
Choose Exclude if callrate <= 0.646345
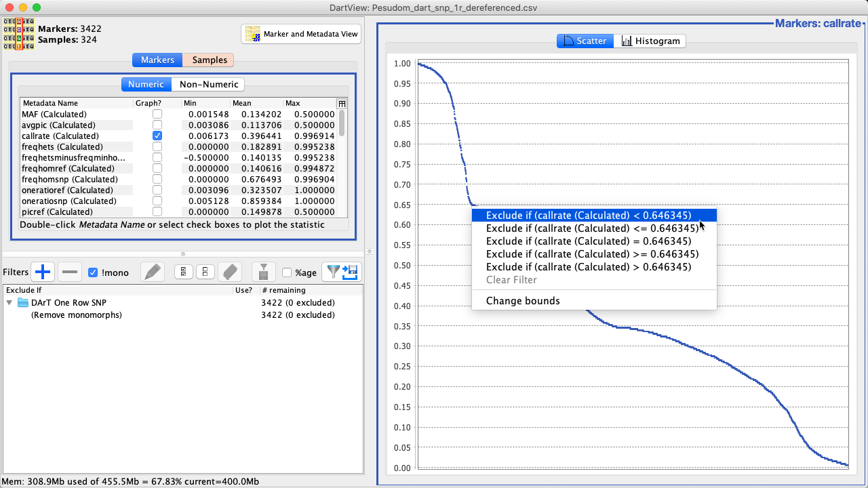pyautogui.click(x=594, y=228)
